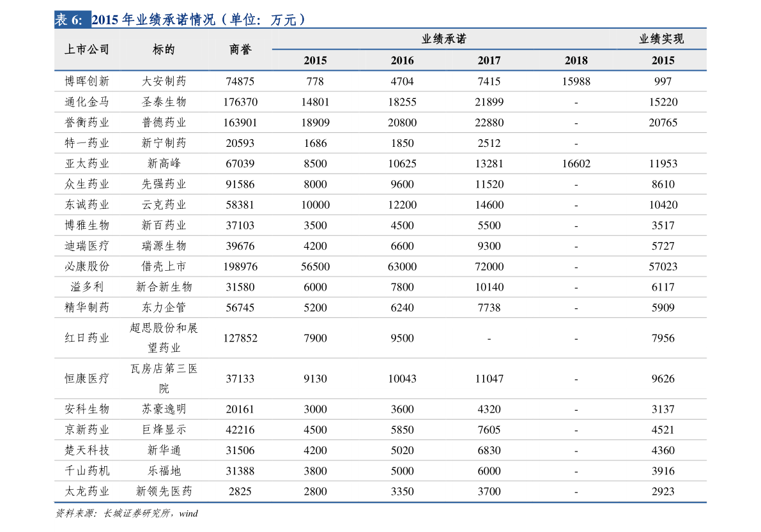Click company name '太龙药业'
The width and height of the screenshot is (761, 532).
click(x=87, y=491)
